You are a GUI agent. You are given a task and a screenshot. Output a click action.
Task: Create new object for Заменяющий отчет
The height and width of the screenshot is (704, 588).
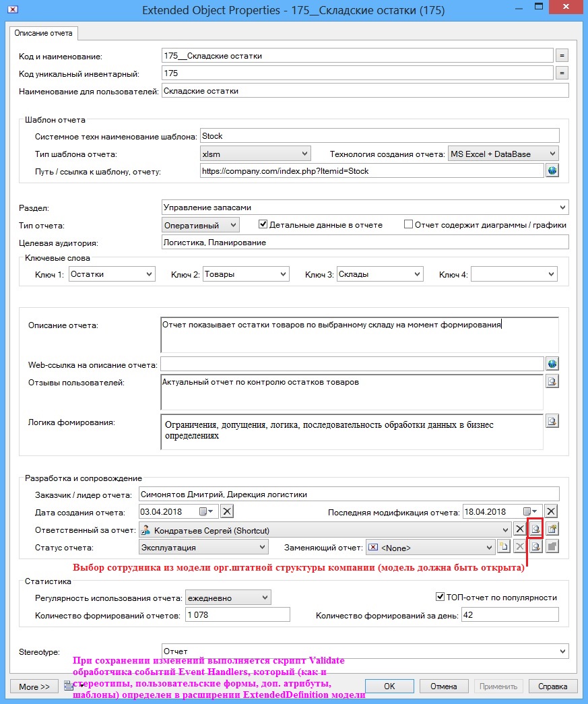click(504, 547)
